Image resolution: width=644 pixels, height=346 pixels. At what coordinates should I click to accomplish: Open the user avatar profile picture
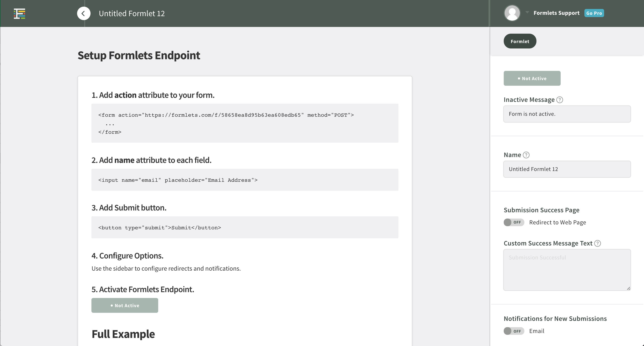(x=512, y=13)
